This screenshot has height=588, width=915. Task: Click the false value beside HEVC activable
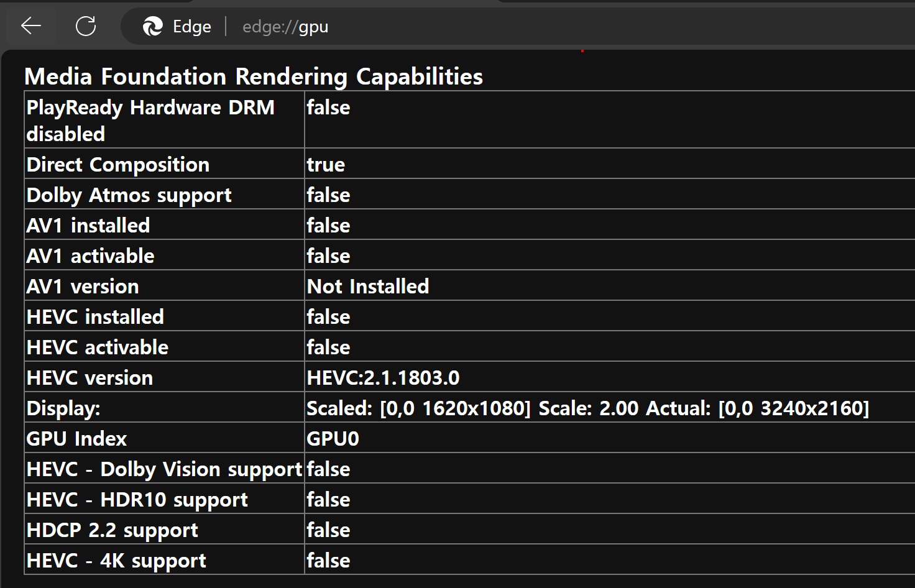(328, 347)
